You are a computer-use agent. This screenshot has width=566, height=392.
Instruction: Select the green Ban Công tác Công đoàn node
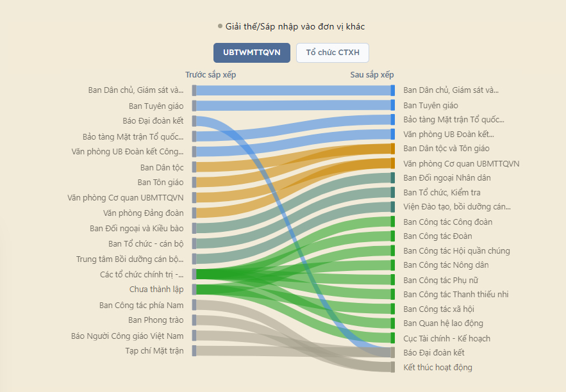click(393, 222)
